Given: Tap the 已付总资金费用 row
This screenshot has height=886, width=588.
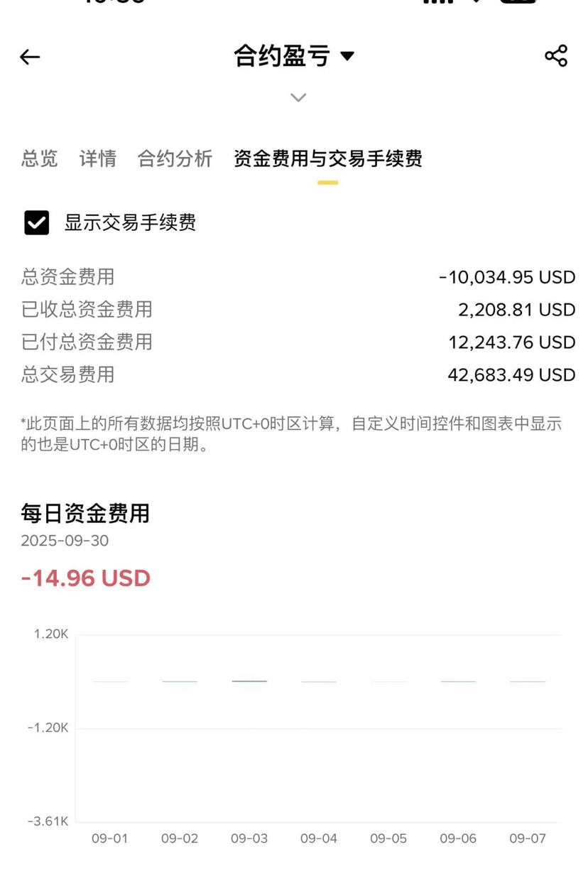Looking at the screenshot, I should pos(298,342).
